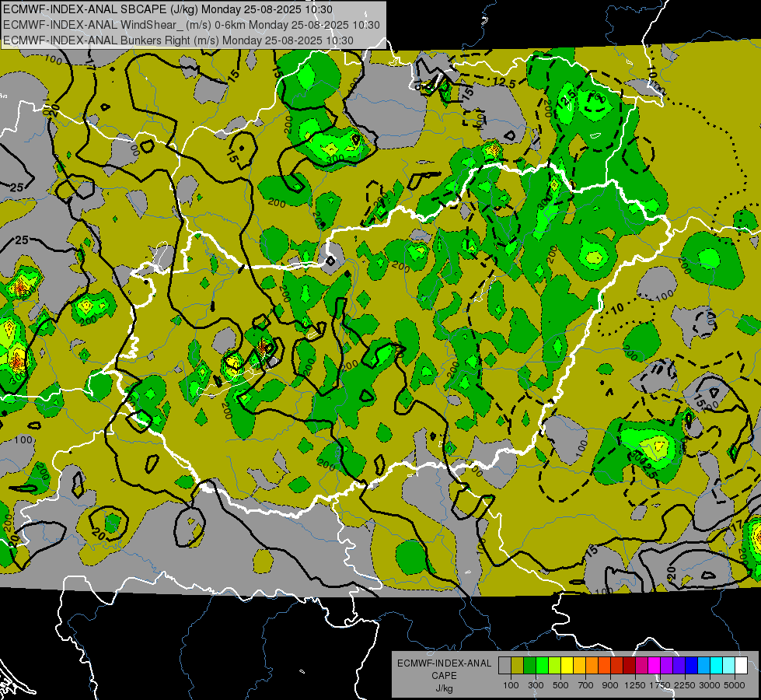Viewport: 761px width, 700px height.
Task: Click the pure blue legend swatch
Action: tap(692, 665)
